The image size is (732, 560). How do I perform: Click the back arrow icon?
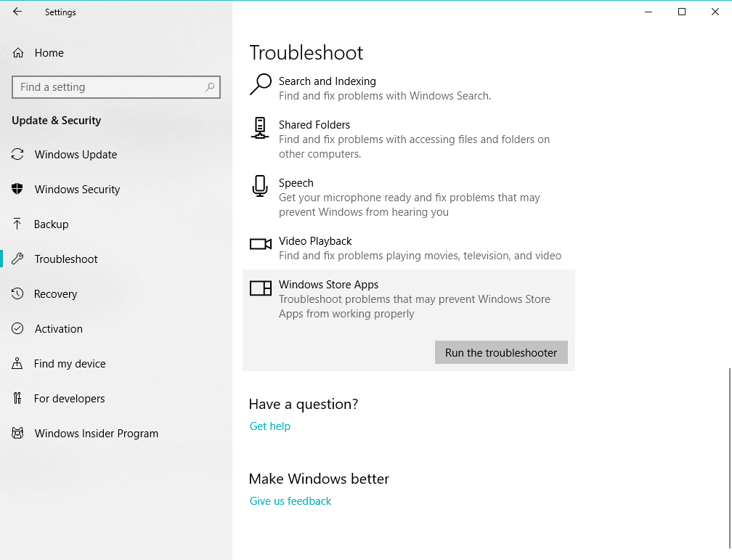tap(17, 12)
